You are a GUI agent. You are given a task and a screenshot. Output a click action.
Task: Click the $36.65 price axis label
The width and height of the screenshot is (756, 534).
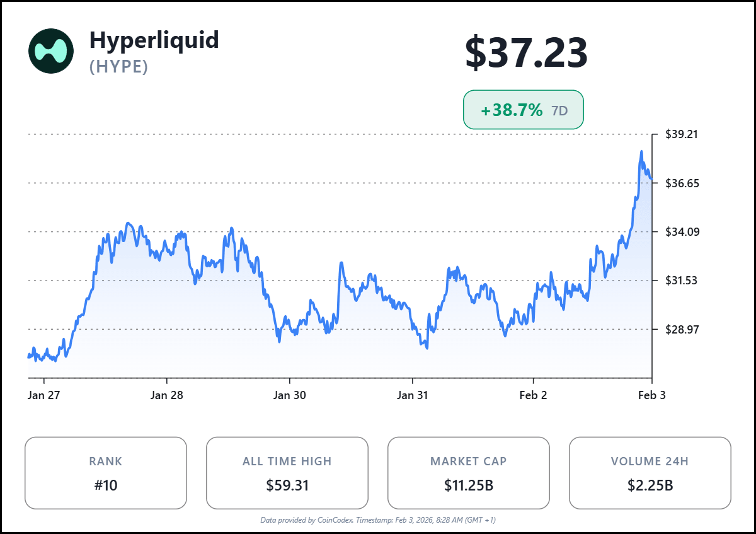coord(683,183)
